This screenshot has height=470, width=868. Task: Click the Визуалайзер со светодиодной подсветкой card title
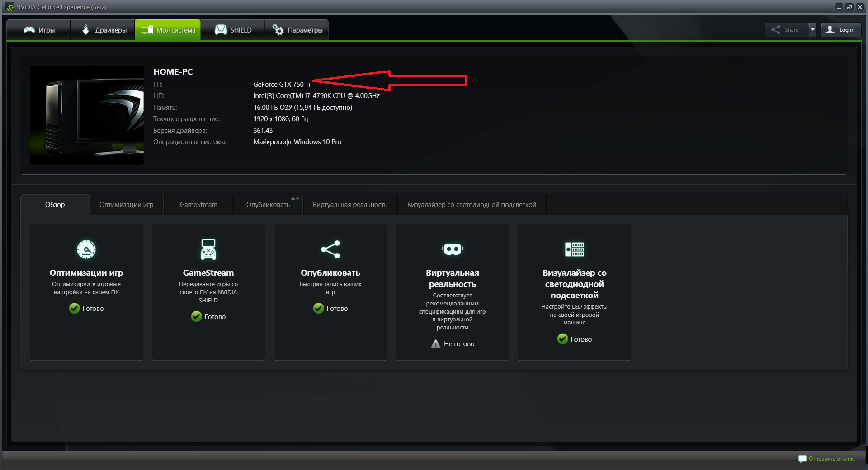(575, 284)
